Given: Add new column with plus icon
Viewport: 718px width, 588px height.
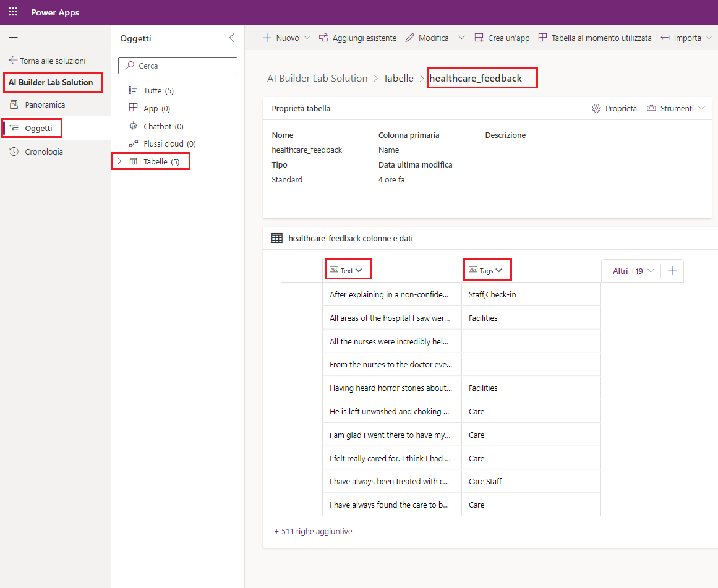Looking at the screenshot, I should pos(672,271).
